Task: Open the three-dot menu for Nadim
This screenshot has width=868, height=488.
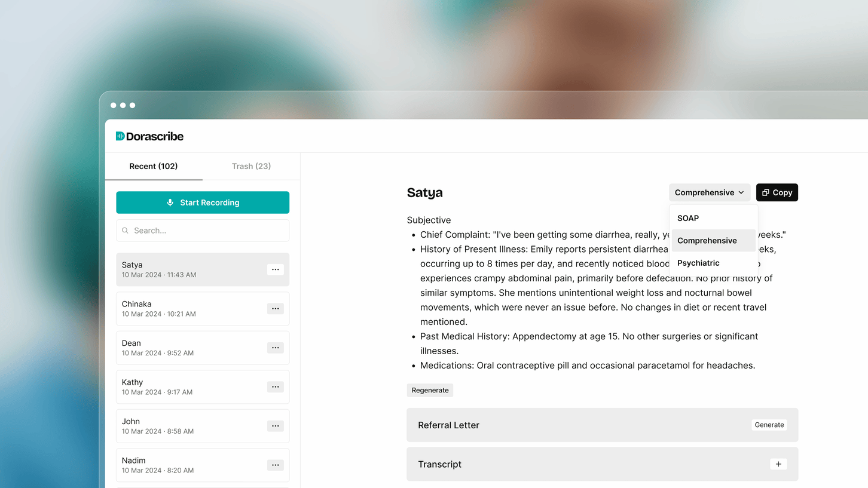Action: (x=275, y=465)
